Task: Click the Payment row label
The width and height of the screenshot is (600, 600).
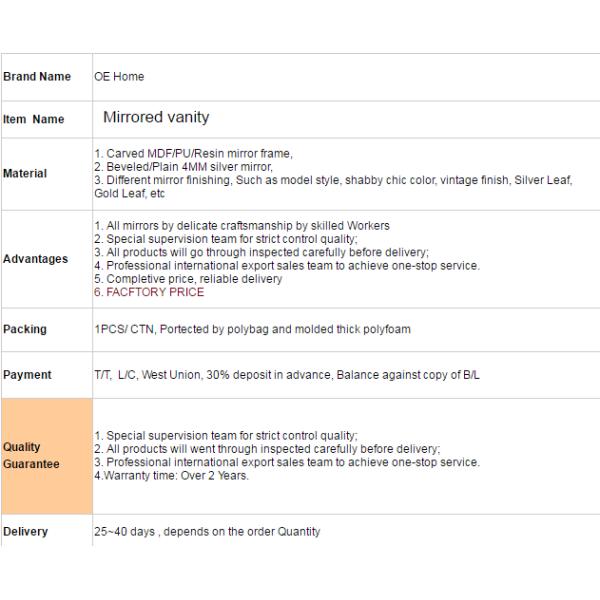Action: pos(28,375)
